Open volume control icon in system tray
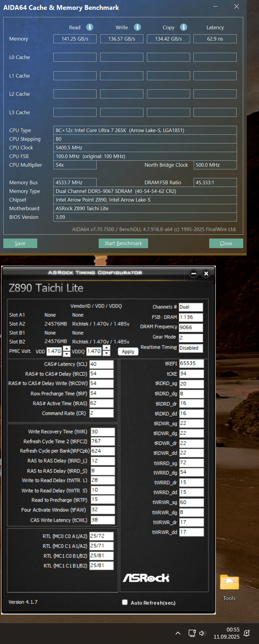 point(203,633)
